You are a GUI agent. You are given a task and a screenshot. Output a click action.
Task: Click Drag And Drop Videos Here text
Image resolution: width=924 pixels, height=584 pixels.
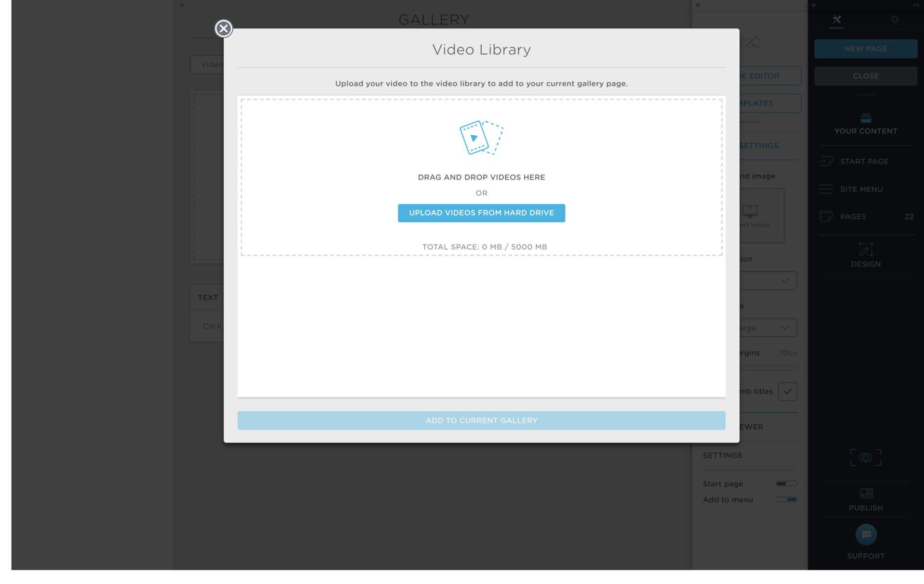click(x=481, y=177)
